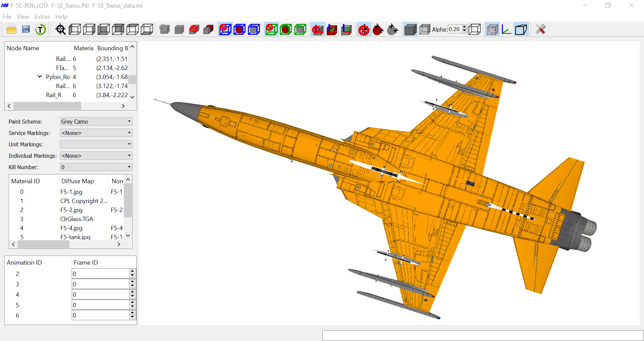The image size is (644, 341).
Task: Toggle the cube with red decal markings
Action: point(492,29)
